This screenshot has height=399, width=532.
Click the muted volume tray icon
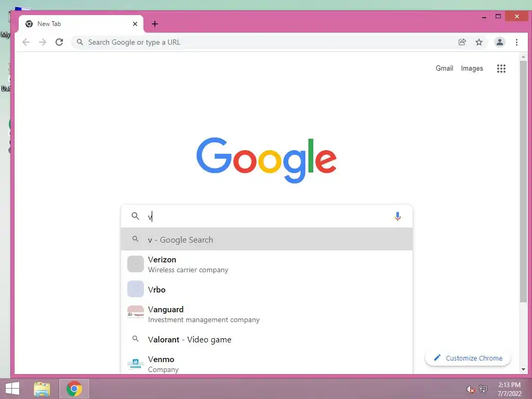(470, 389)
